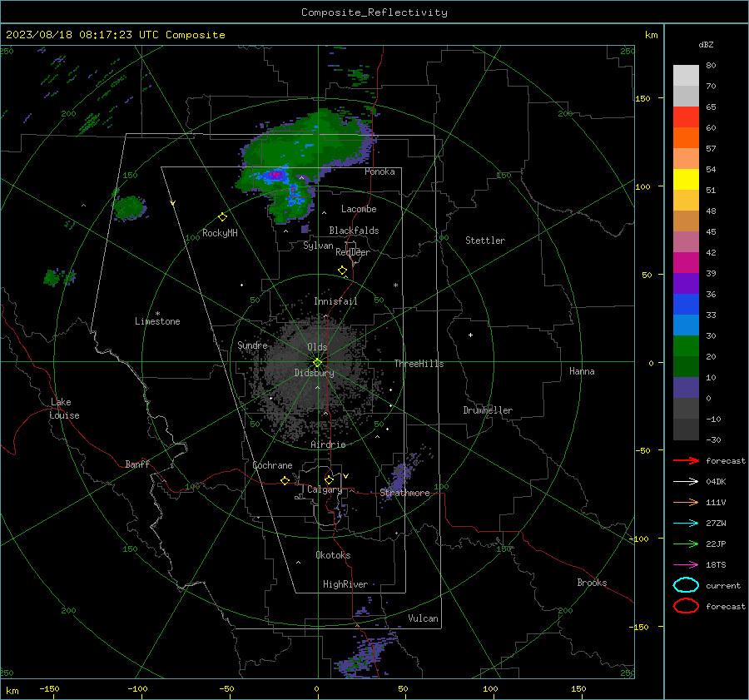Click the Airdrie town label
The image size is (749, 700).
click(x=328, y=444)
